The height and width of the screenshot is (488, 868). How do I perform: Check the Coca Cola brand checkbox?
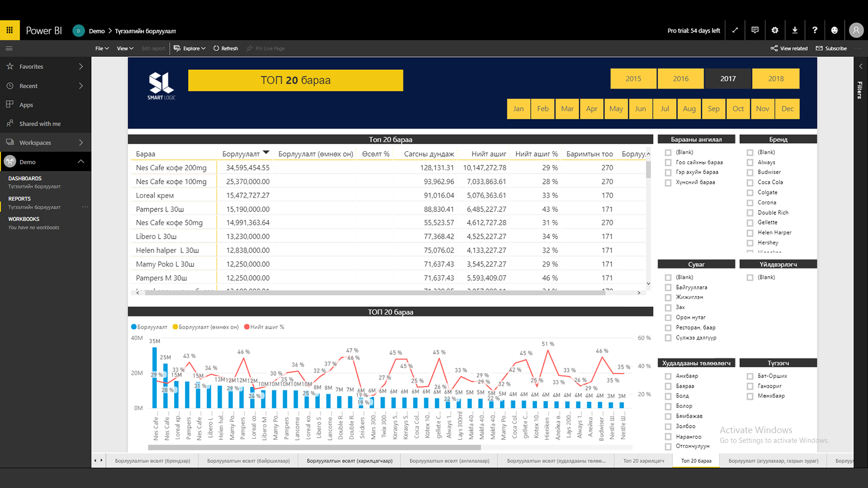tap(750, 182)
